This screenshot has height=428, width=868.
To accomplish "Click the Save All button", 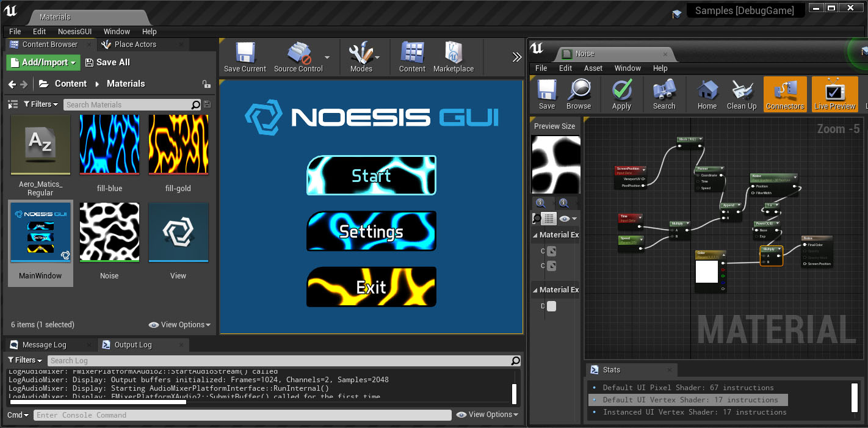I will tap(107, 62).
